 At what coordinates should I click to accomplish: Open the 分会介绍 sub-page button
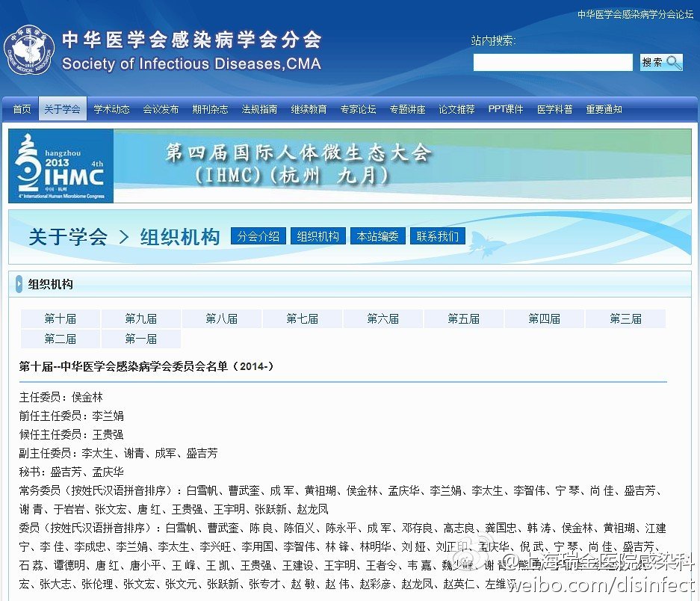pyautogui.click(x=258, y=236)
